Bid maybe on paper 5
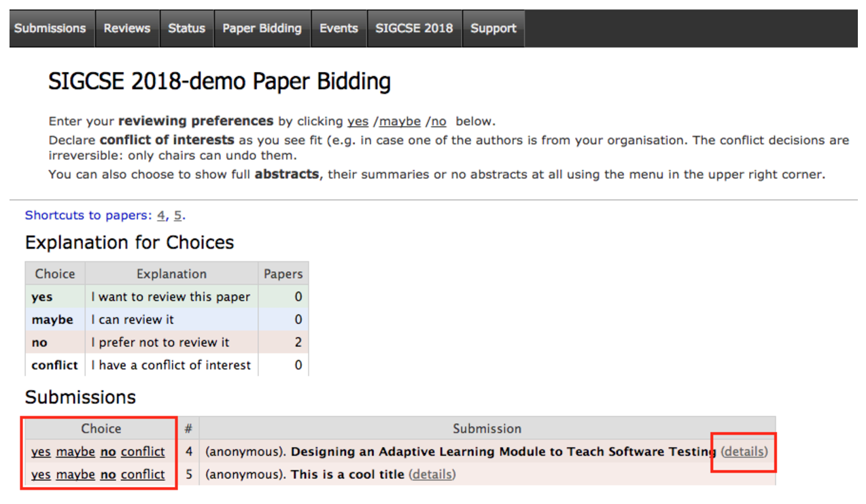The width and height of the screenshot is (866, 504). click(75, 474)
